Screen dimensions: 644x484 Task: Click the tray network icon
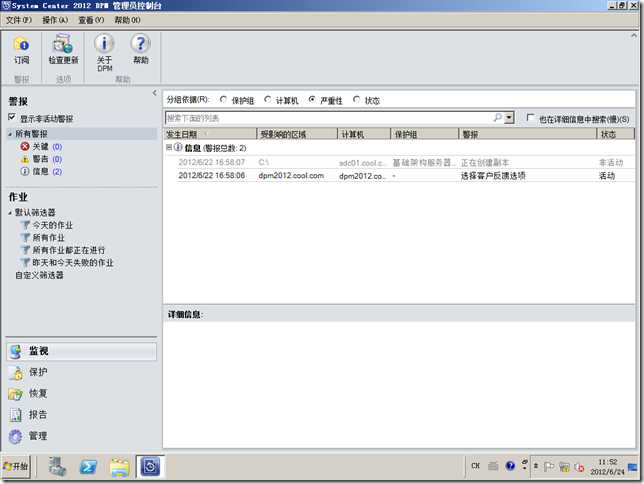click(564, 467)
